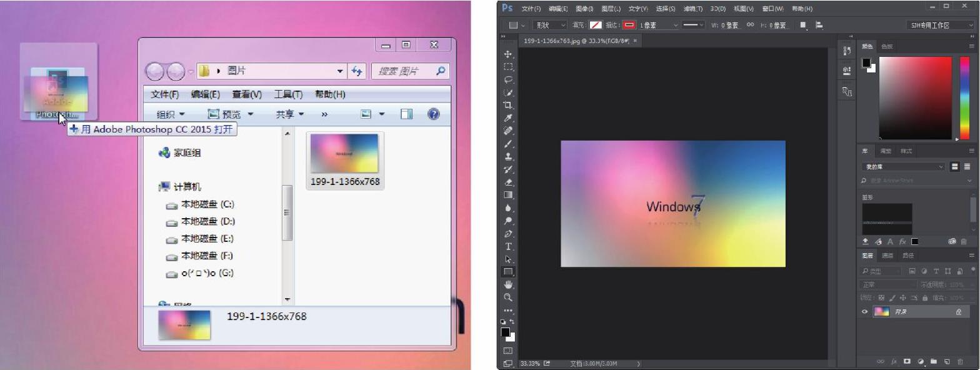
Task: Select the Pen tool
Action: (508, 233)
